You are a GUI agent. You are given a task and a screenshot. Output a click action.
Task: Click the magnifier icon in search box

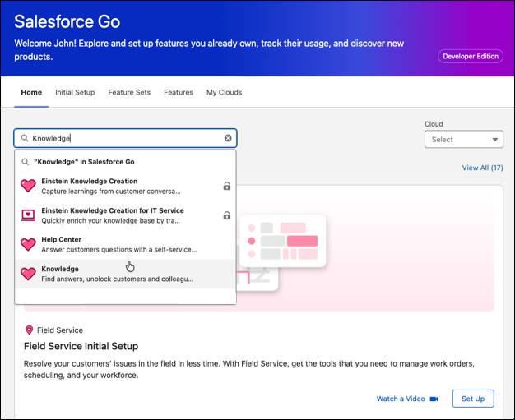click(x=25, y=138)
